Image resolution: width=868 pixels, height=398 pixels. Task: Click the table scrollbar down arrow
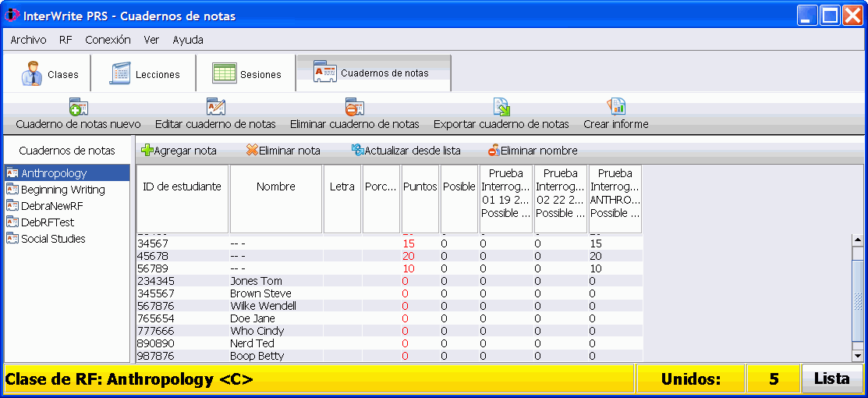click(858, 355)
